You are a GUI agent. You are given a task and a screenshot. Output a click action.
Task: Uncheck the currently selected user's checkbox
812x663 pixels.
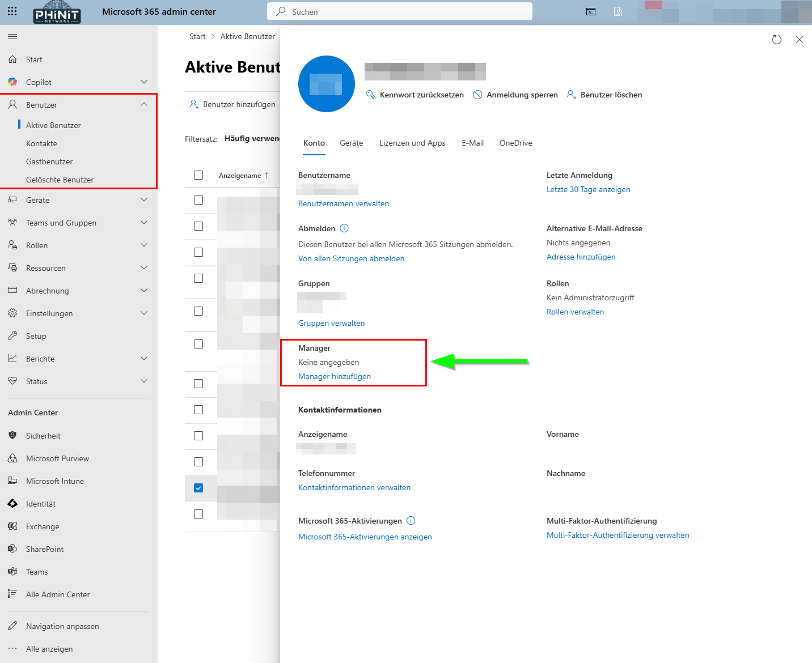(198, 487)
